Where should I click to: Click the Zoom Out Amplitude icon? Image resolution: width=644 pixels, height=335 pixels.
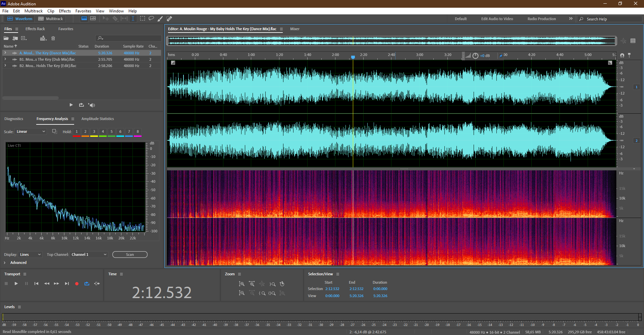click(x=241, y=293)
